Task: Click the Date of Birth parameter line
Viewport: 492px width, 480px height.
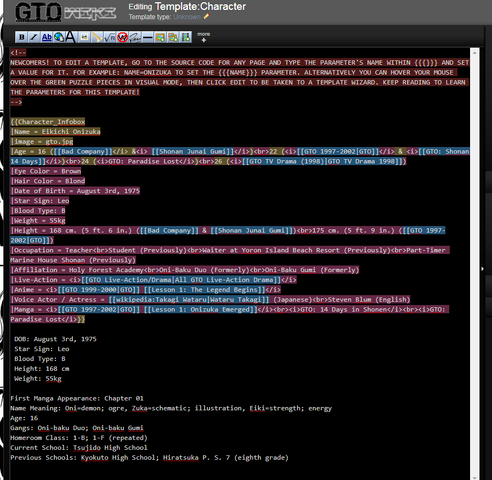Action: pos(75,191)
